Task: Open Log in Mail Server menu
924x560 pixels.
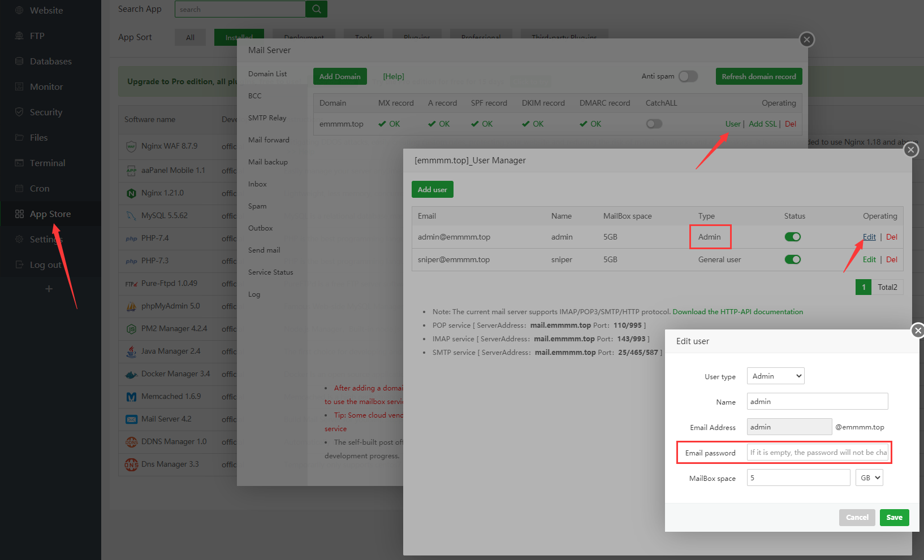Action: (x=254, y=294)
